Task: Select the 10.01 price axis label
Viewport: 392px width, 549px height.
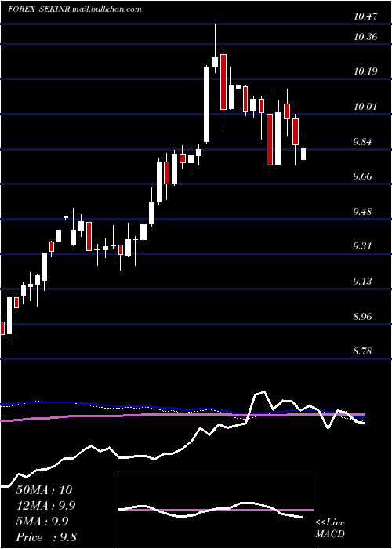Action: pos(365,106)
